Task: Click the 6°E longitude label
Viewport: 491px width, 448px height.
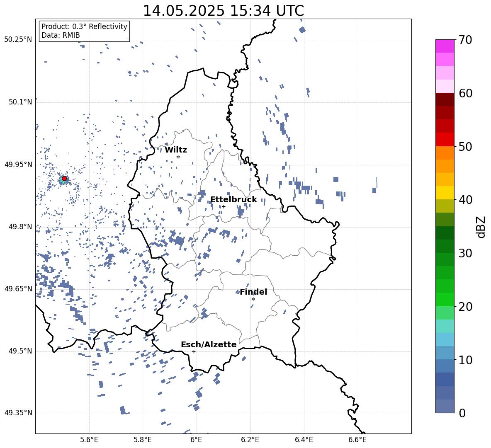Action: pos(196,440)
